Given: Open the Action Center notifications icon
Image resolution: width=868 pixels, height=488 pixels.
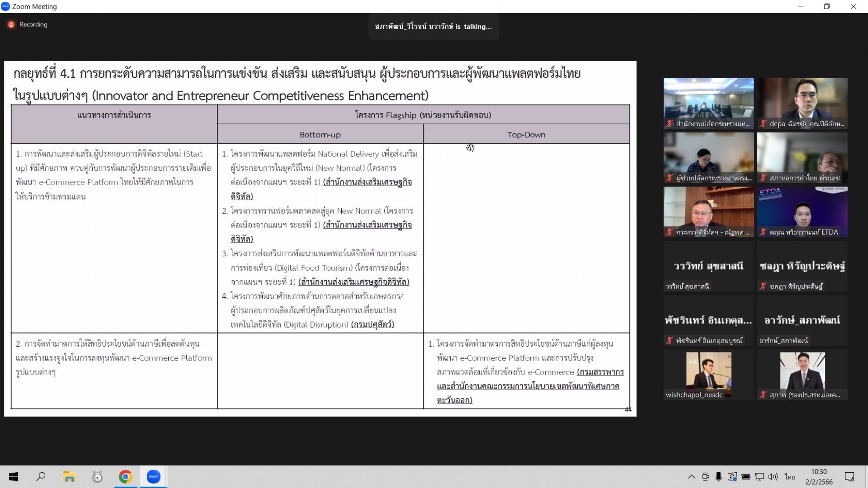Looking at the screenshot, I should [x=850, y=477].
